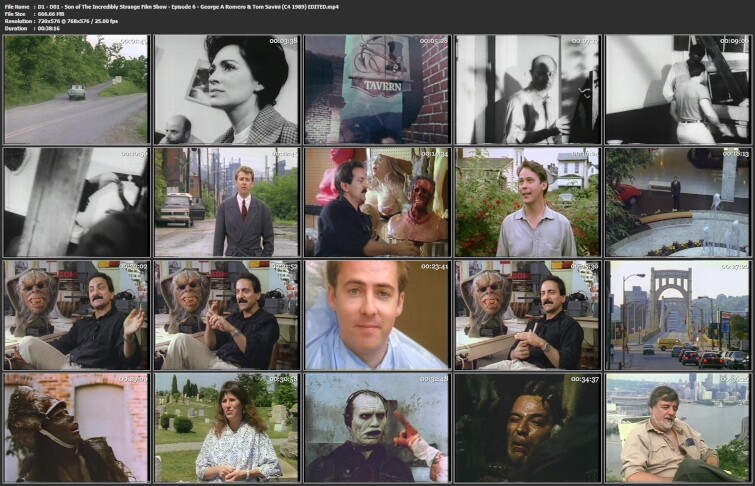Open the bridge and traffic thumbnail
The height and width of the screenshot is (486, 755).
click(x=678, y=315)
